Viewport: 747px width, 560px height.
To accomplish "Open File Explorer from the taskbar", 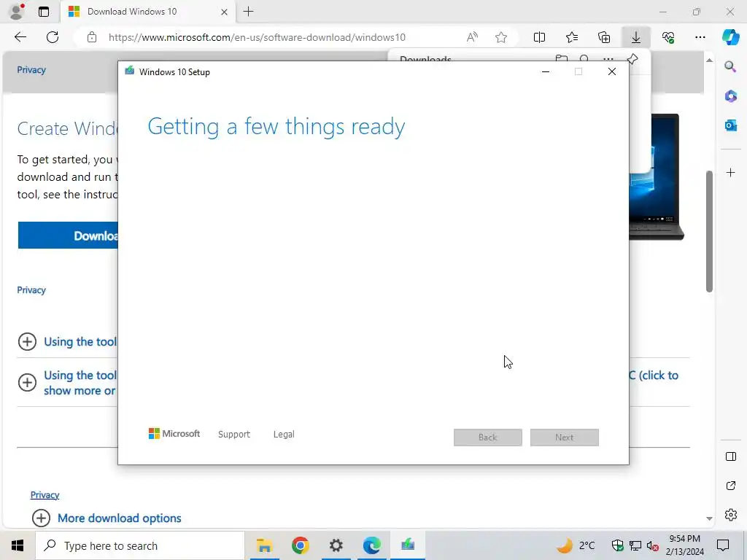I will (x=264, y=545).
